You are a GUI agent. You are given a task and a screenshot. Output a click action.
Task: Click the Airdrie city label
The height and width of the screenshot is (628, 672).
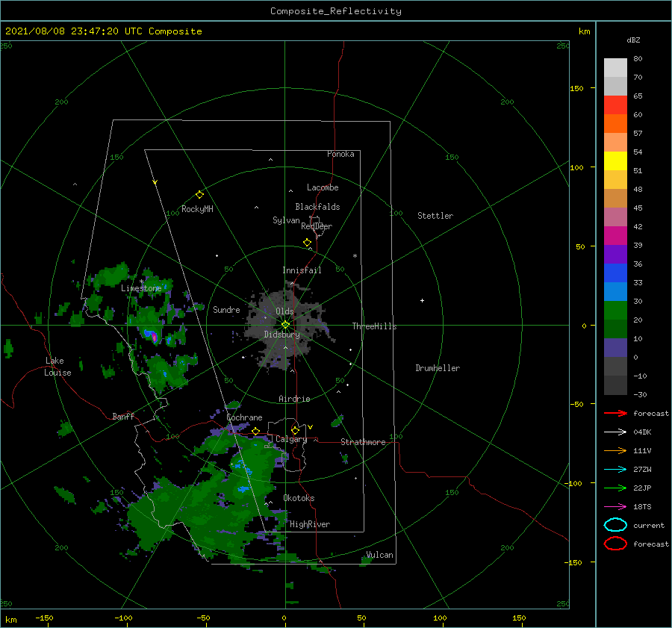294,399
